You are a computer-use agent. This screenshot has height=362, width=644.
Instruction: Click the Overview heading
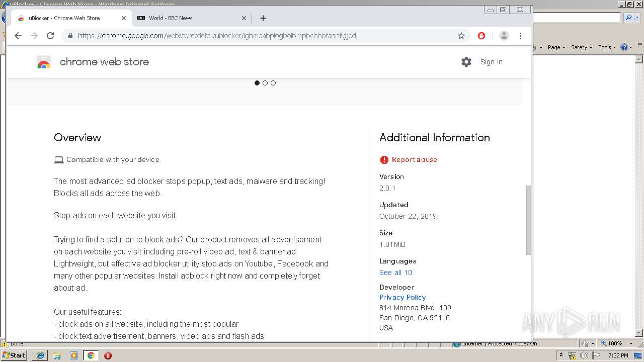77,137
